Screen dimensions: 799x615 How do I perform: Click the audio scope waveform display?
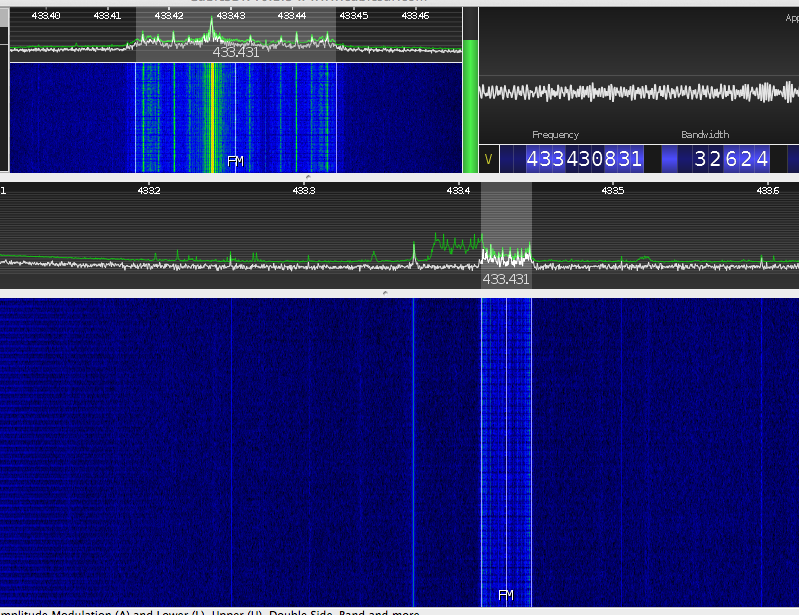(639, 92)
